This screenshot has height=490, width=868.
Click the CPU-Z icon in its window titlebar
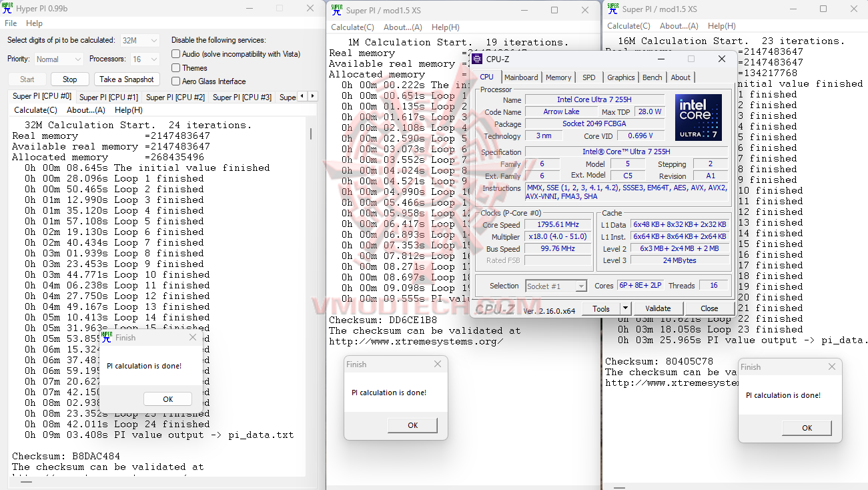point(476,59)
